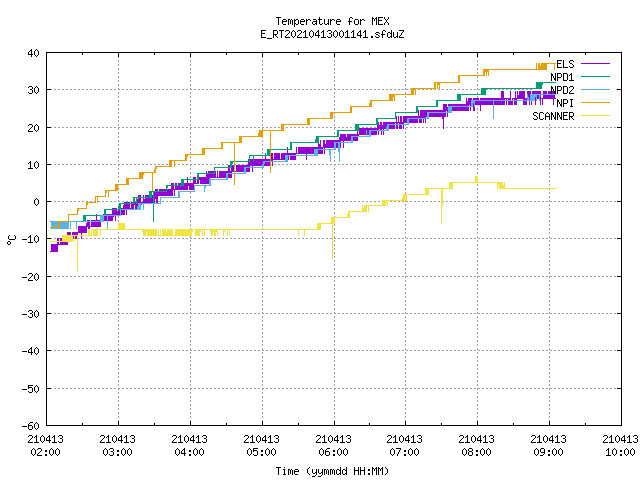Click the °C y-axis unit label

pos(11,240)
